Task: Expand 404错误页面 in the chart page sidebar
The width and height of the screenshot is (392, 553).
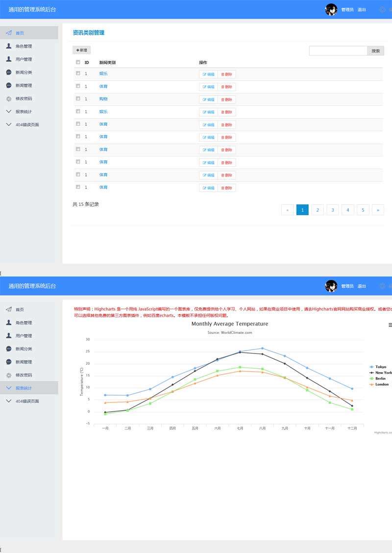Action: coord(9,401)
